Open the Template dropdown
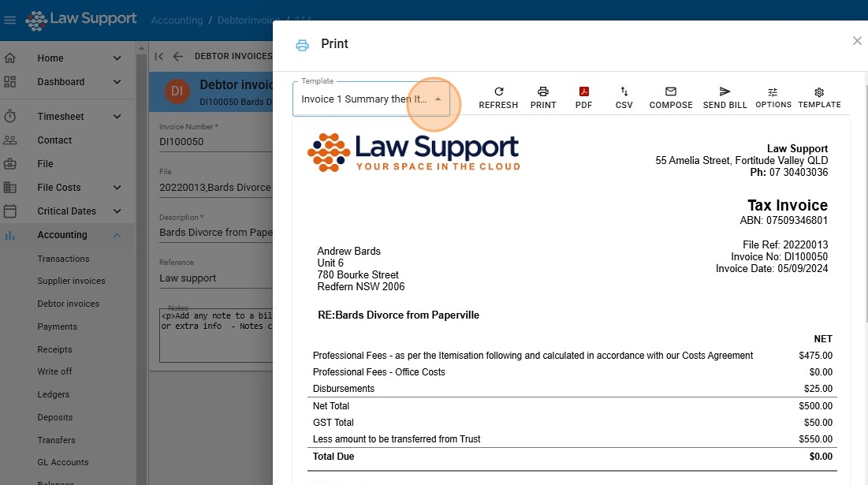 (371, 99)
